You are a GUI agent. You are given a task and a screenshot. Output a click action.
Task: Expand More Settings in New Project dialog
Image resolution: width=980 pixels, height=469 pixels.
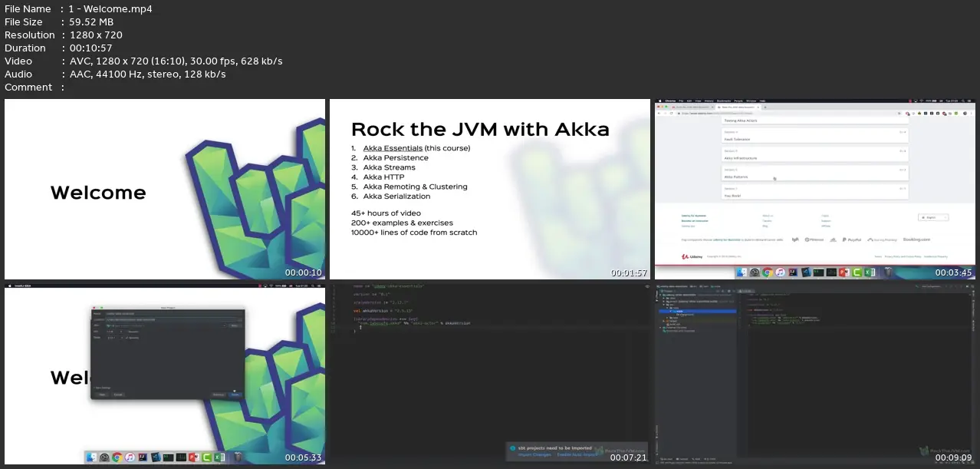pyautogui.click(x=102, y=388)
